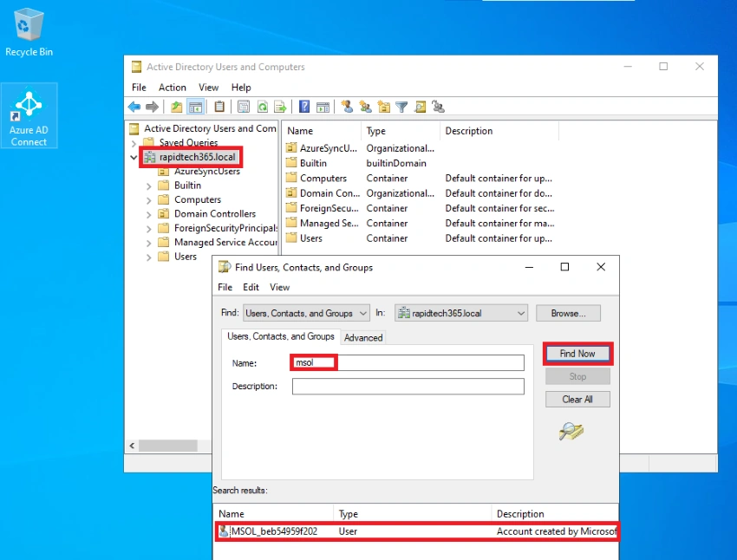Image resolution: width=737 pixels, height=560 pixels.
Task: Expand the Domain Controllers tree node
Action: [149, 214]
